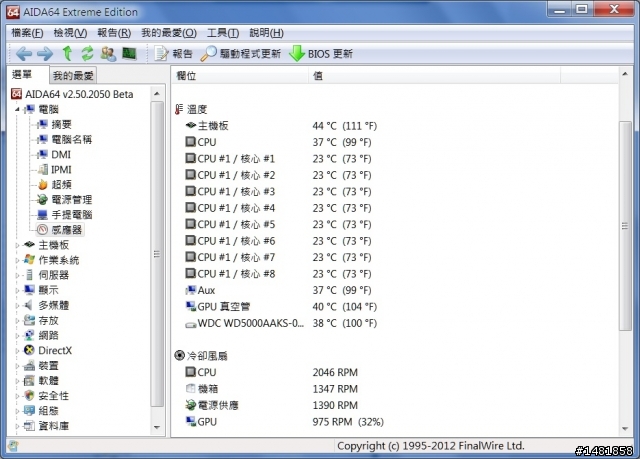This screenshot has width=640, height=459.
Task: Click BIOS 更新 button
Action: pos(321,53)
